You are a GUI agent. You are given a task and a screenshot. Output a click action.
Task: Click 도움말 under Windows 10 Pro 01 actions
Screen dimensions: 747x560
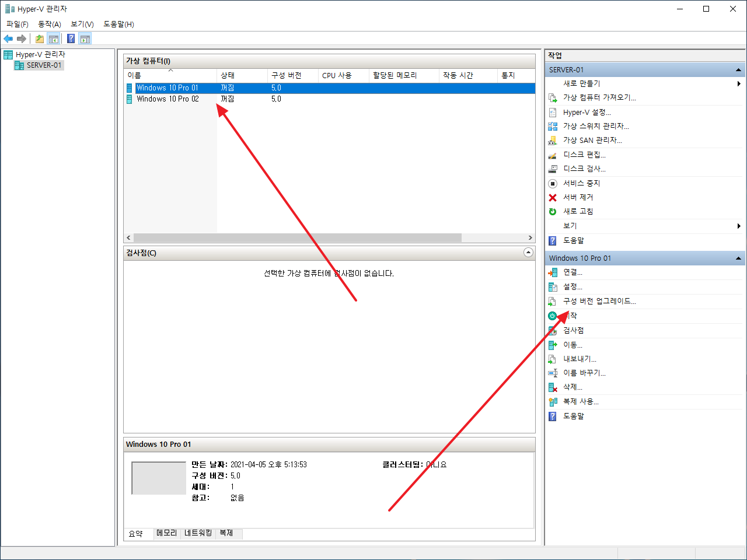pyautogui.click(x=573, y=416)
